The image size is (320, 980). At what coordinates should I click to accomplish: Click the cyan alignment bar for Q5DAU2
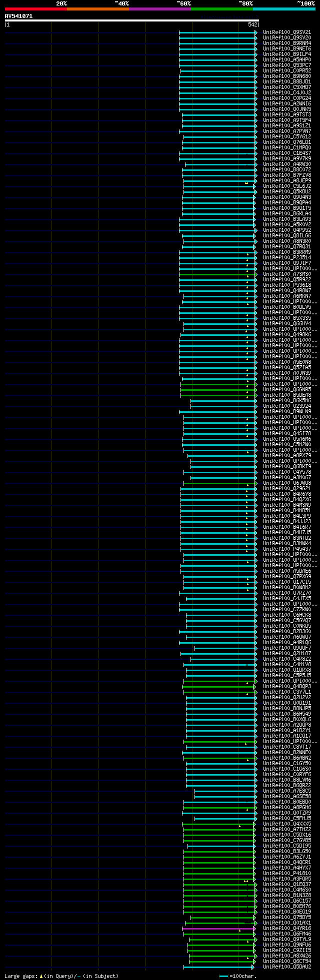(219, 967)
